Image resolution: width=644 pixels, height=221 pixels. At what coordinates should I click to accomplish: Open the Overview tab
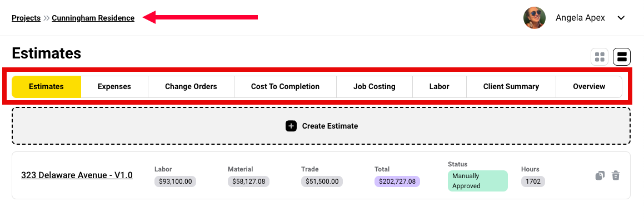click(x=589, y=87)
